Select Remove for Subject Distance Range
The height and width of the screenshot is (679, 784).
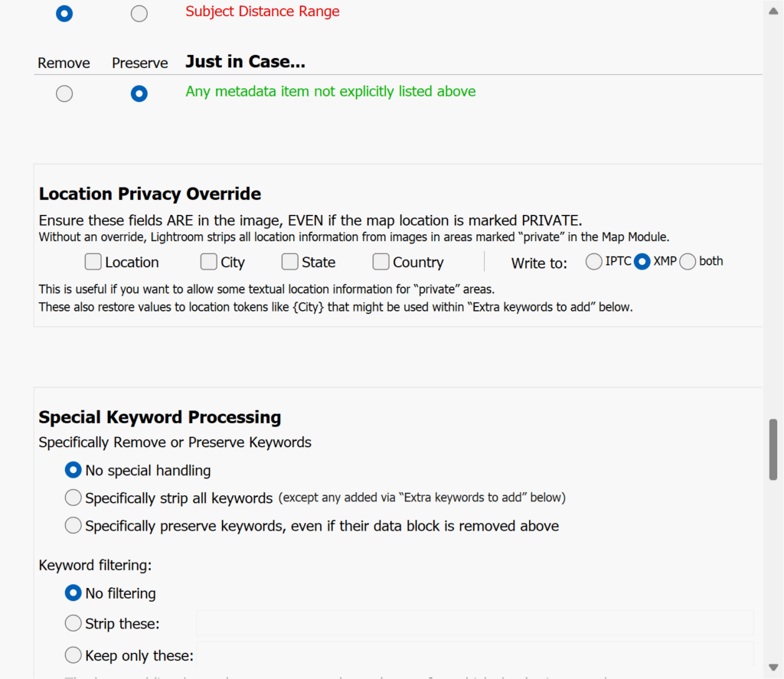pyautogui.click(x=64, y=14)
